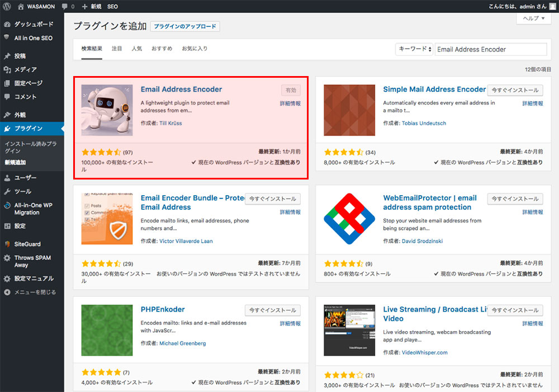
Task: Click the WebEmailProtector logo thumbnail
Action: pyautogui.click(x=349, y=219)
